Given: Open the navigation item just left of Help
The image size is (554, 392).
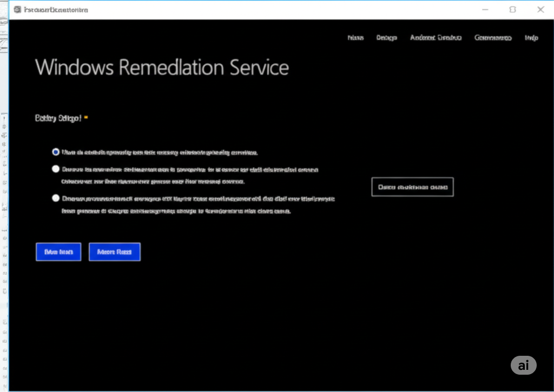Looking at the screenshot, I should coord(493,37).
